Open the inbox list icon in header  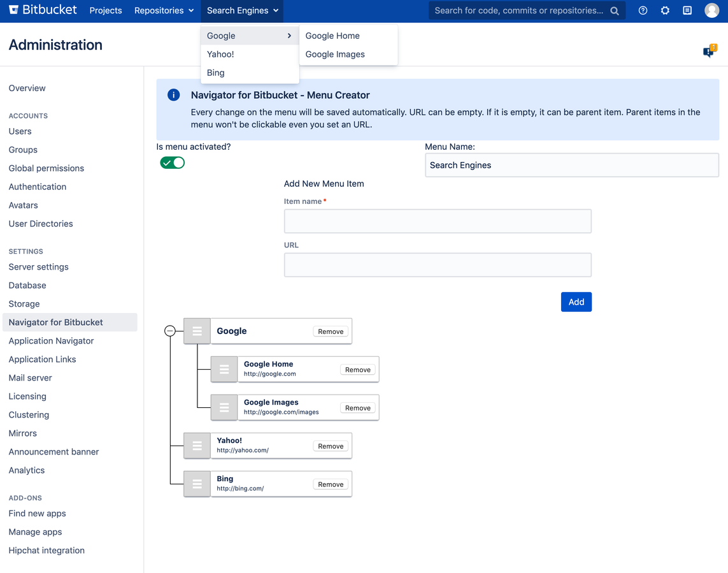coord(687,10)
